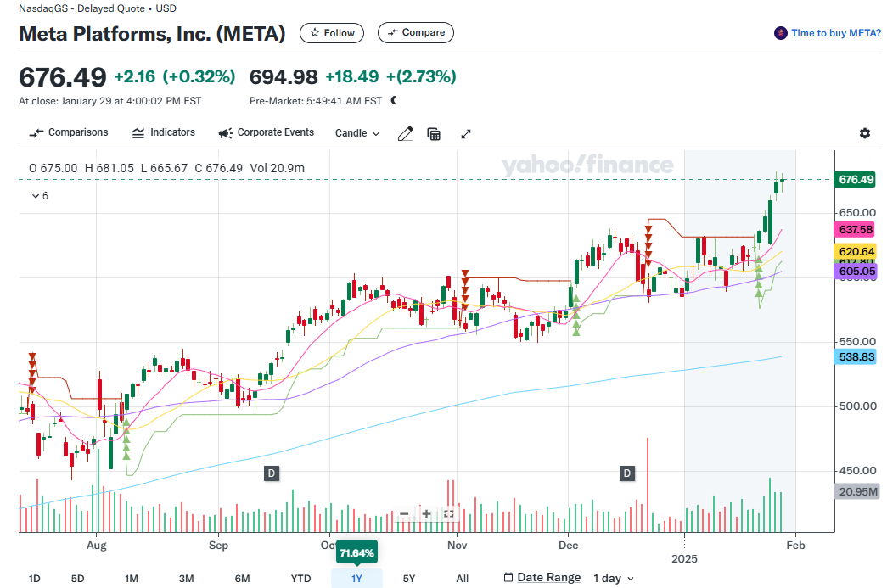Expand the collapsed indicators list showing 6
Image resolution: width=887 pixels, height=588 pixels.
(x=40, y=196)
